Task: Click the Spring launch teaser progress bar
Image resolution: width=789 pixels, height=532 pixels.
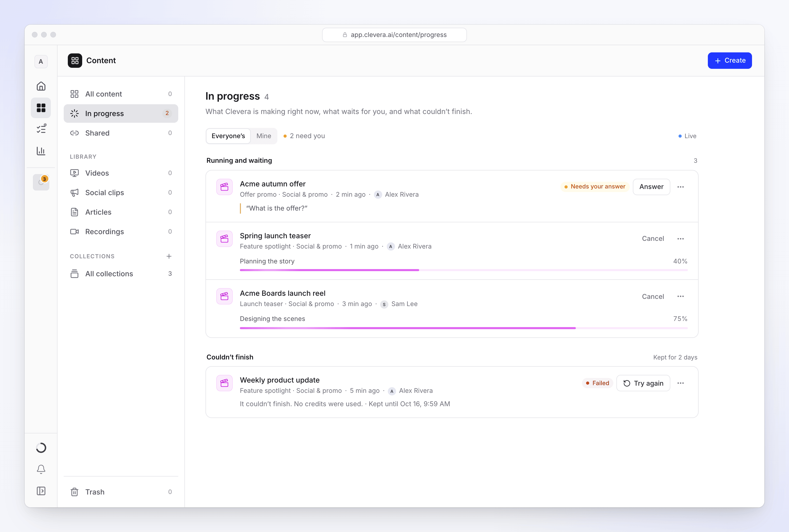Action: click(464, 270)
